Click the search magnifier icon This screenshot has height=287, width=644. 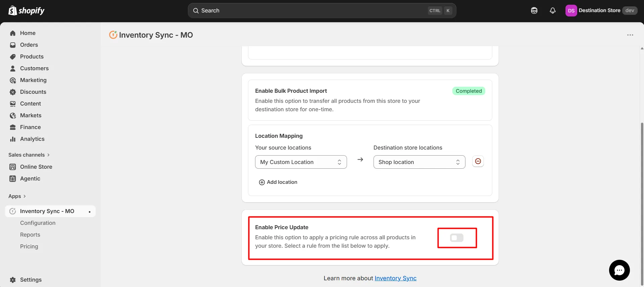196,11
